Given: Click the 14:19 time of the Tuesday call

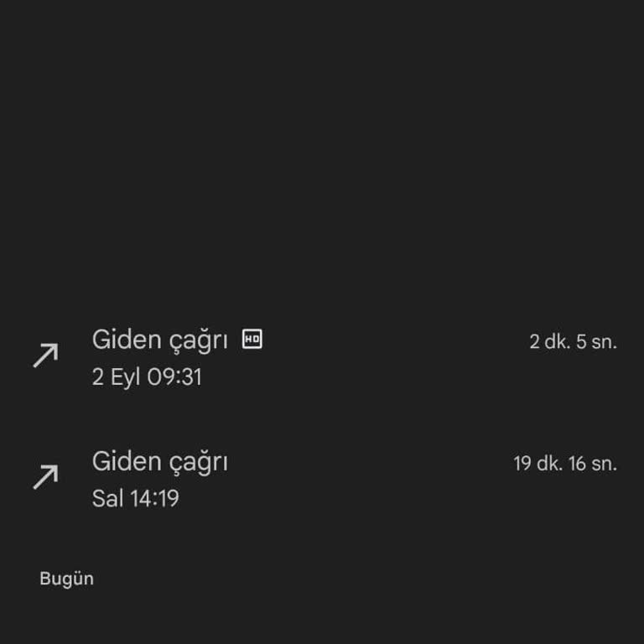Looking at the screenshot, I should point(154,499).
